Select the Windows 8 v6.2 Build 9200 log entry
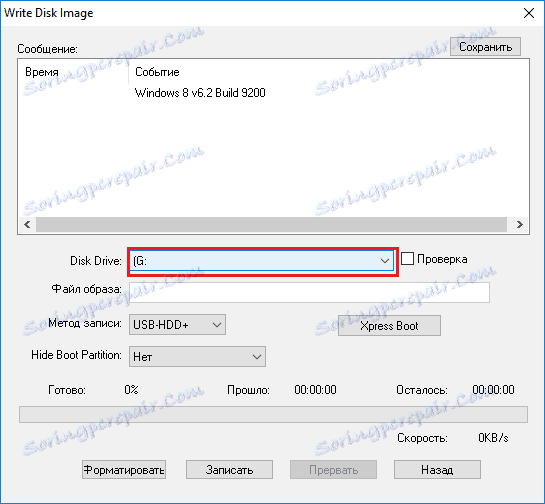Viewport: 545px width, 504px height. [x=200, y=93]
